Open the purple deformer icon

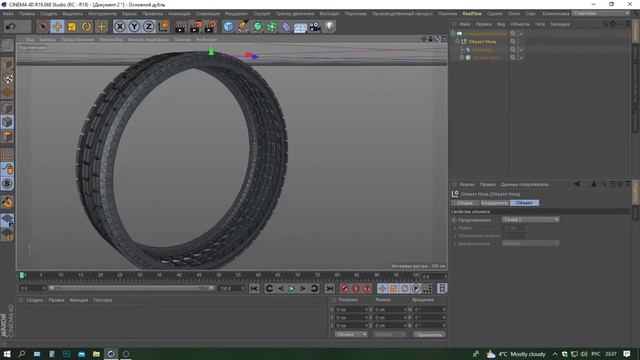click(286, 27)
